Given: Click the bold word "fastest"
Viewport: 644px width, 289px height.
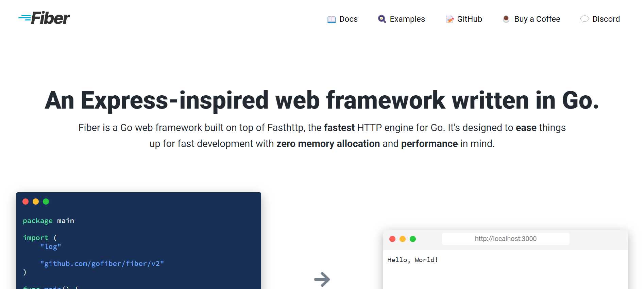Looking at the screenshot, I should click(x=339, y=128).
